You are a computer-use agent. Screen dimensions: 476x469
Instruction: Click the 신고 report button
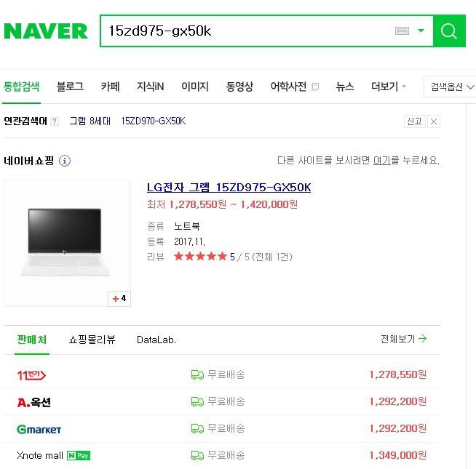tap(414, 121)
